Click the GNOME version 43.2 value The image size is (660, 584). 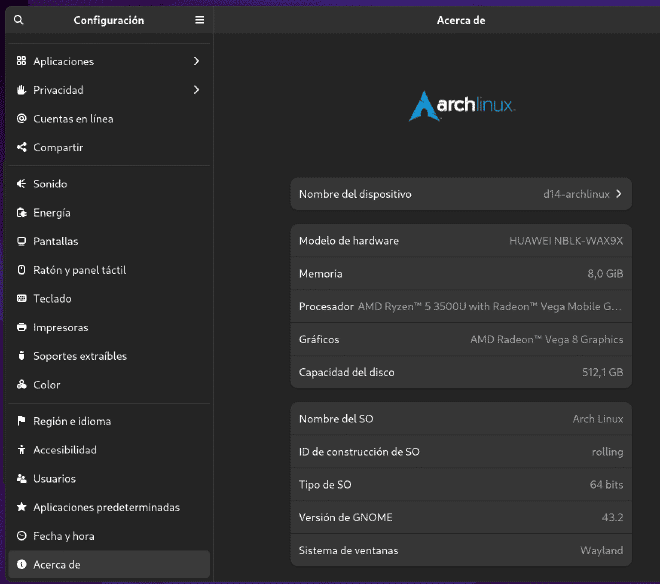[x=612, y=517]
